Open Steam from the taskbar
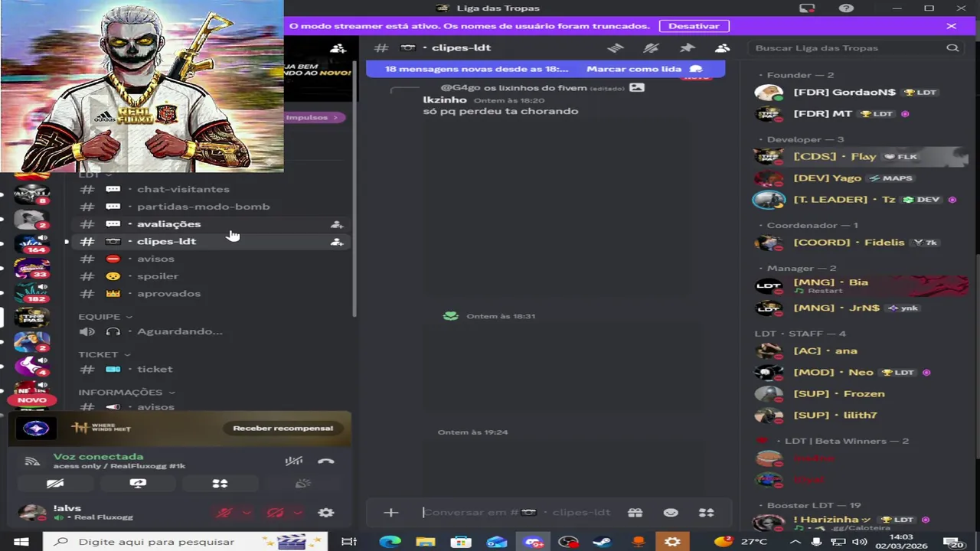 603,542
